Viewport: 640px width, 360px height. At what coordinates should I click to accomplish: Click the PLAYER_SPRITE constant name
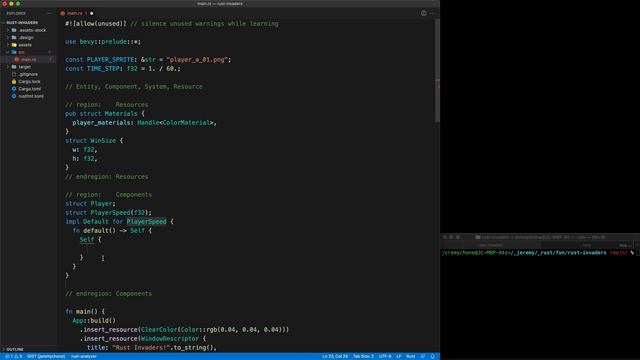110,60
